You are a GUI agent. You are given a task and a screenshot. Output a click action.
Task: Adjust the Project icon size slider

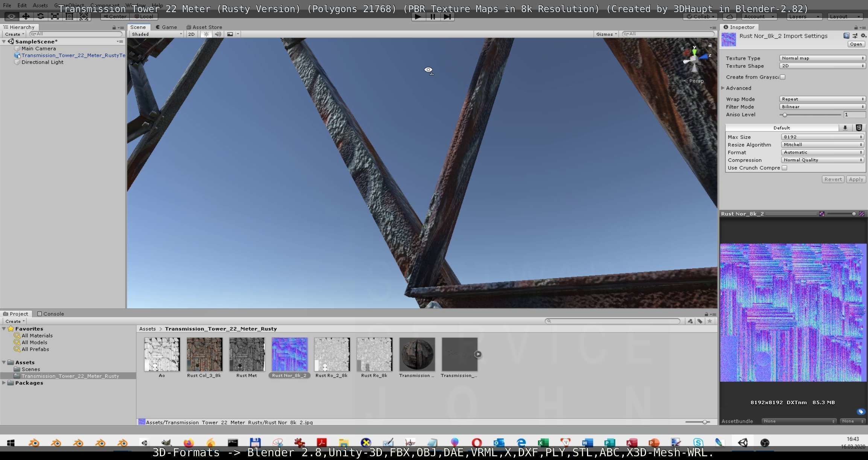(697, 422)
